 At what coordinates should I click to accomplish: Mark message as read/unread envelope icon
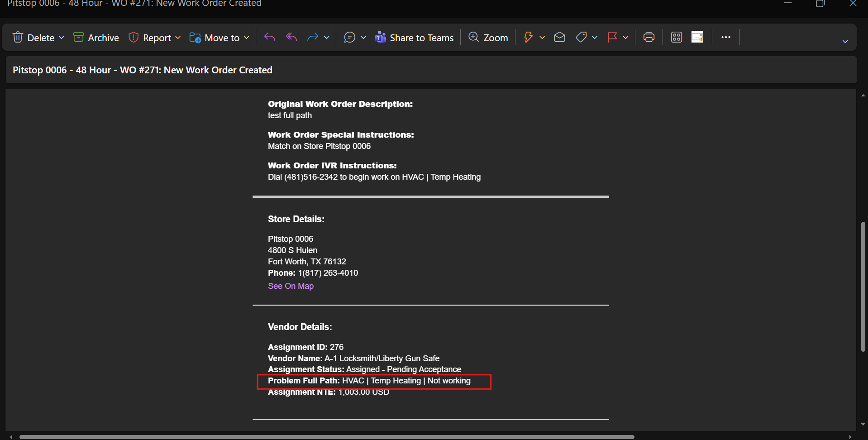click(559, 38)
